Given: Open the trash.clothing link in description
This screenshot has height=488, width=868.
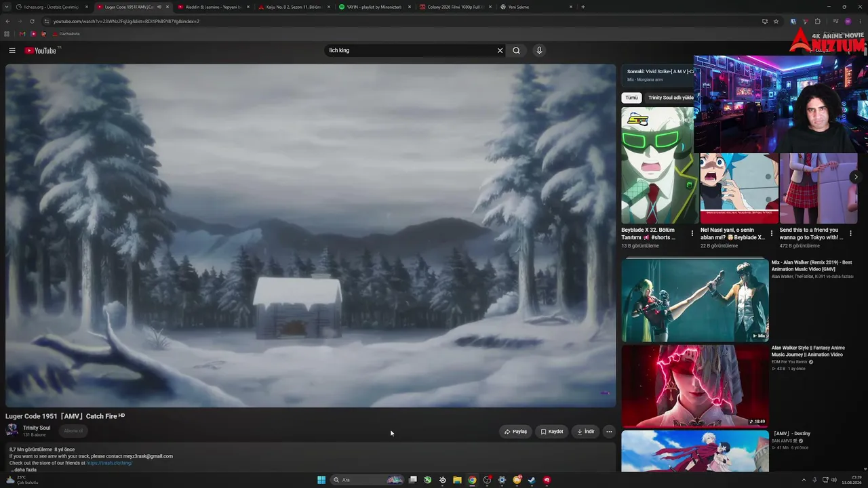Looking at the screenshot, I should [x=109, y=463].
